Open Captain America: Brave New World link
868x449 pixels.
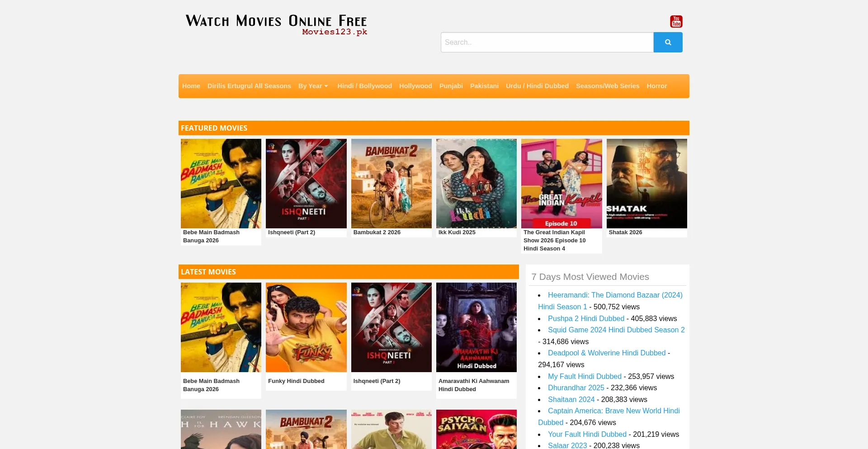[x=609, y=416]
